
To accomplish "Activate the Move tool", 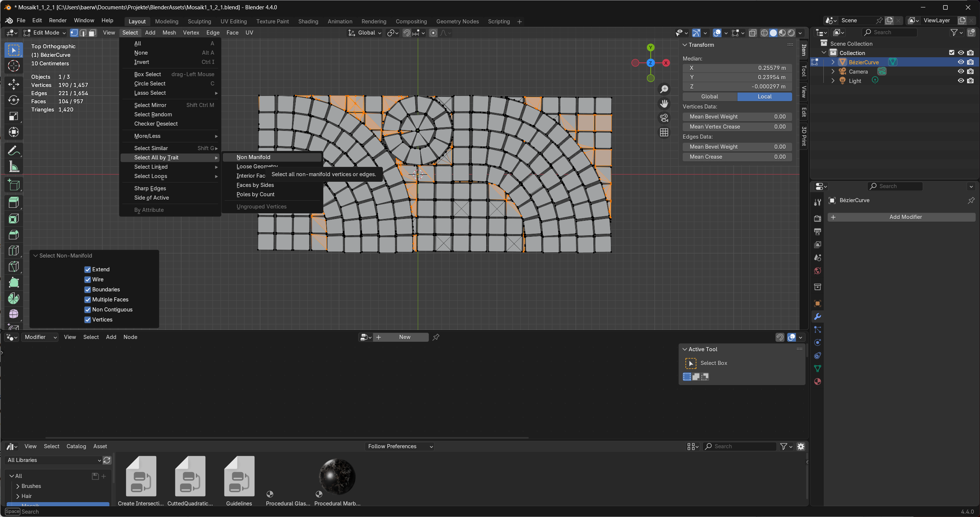I will 14,84.
